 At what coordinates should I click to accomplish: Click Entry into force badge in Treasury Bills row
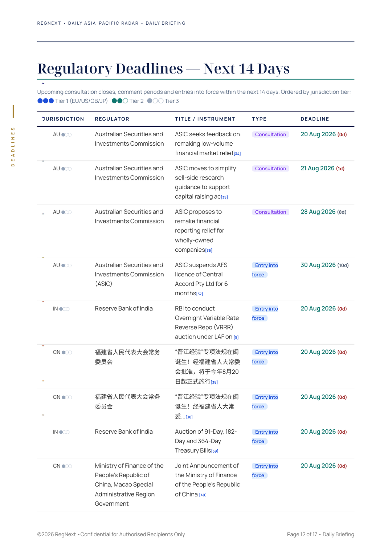pyautogui.click(x=265, y=437)
